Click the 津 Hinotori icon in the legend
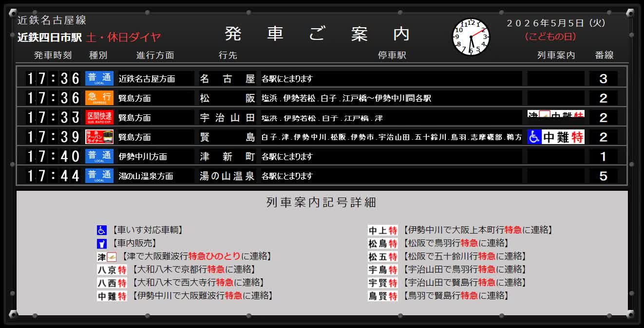Viewport: 644px width, 328px height. (107, 257)
